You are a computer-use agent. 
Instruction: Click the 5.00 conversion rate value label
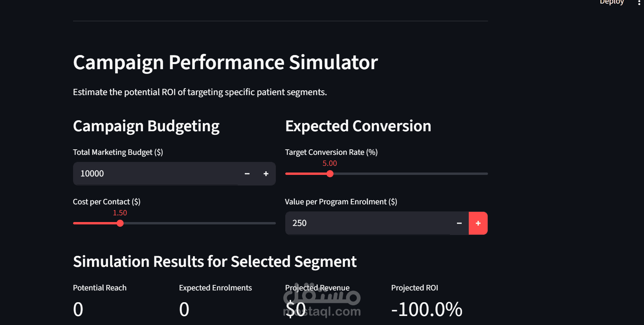coord(330,163)
